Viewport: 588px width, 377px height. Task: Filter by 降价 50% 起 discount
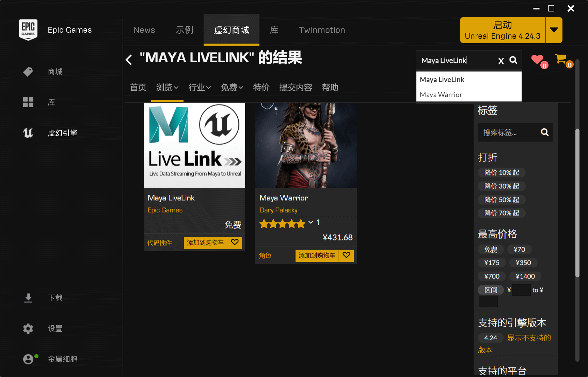click(x=502, y=200)
